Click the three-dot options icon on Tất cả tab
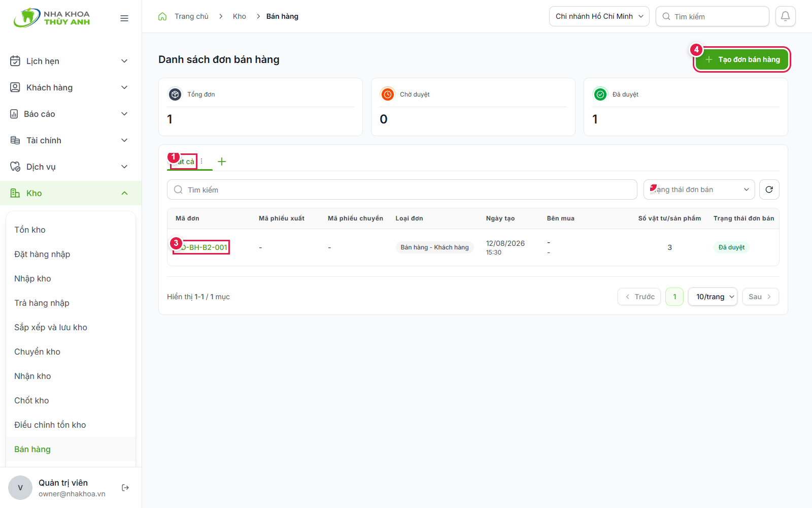The height and width of the screenshot is (508, 812). pos(201,161)
